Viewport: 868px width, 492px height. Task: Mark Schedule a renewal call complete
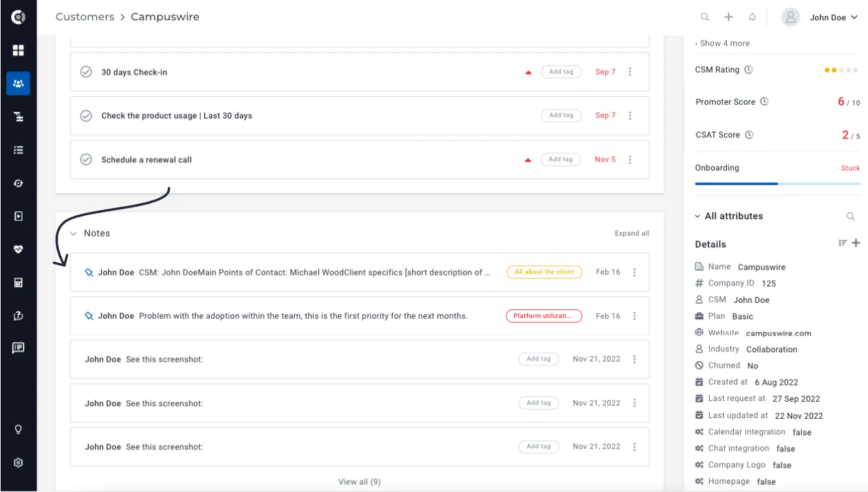click(x=86, y=160)
